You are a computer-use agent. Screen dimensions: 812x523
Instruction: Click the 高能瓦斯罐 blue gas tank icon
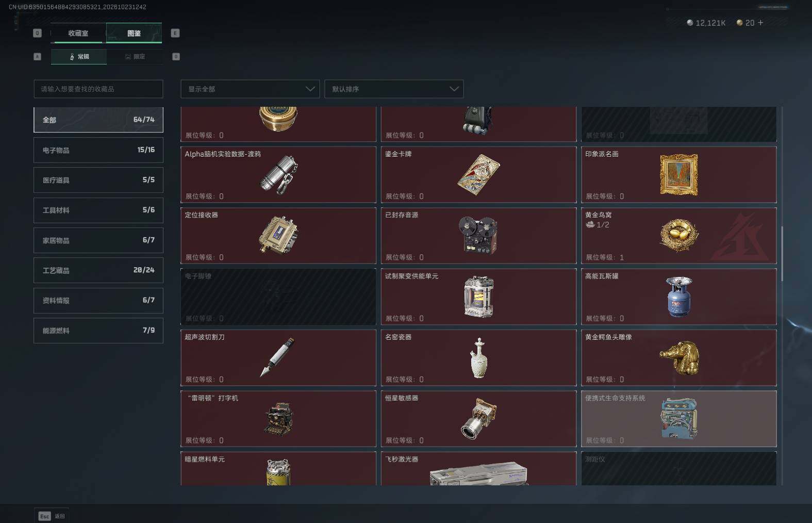click(x=679, y=297)
